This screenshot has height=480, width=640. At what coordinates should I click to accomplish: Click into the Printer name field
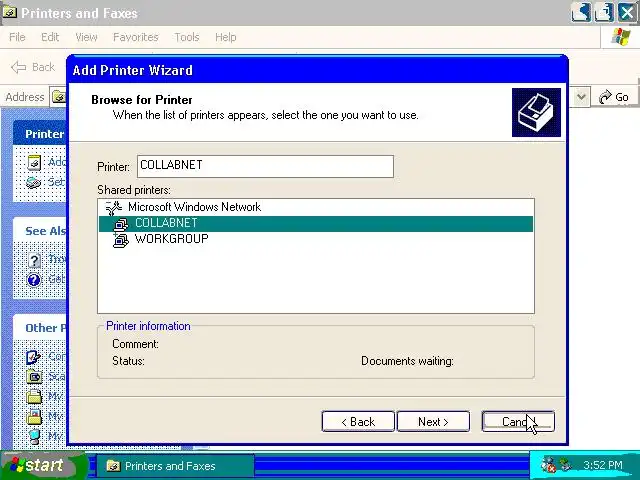coord(265,166)
